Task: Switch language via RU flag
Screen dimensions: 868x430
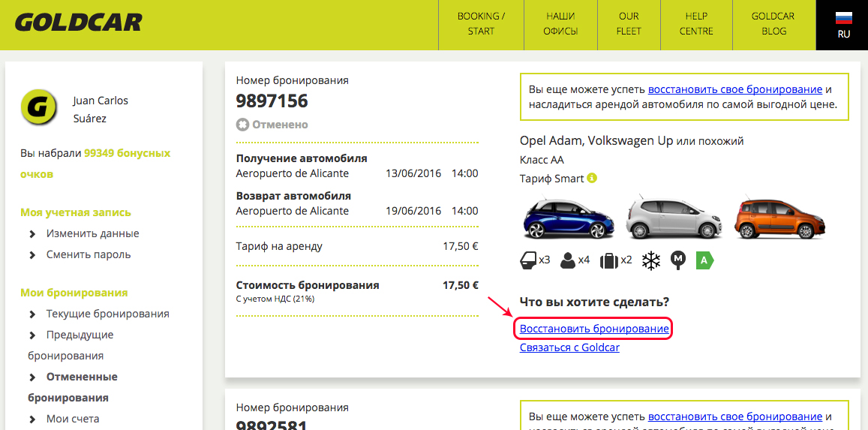Action: pyautogui.click(x=843, y=25)
